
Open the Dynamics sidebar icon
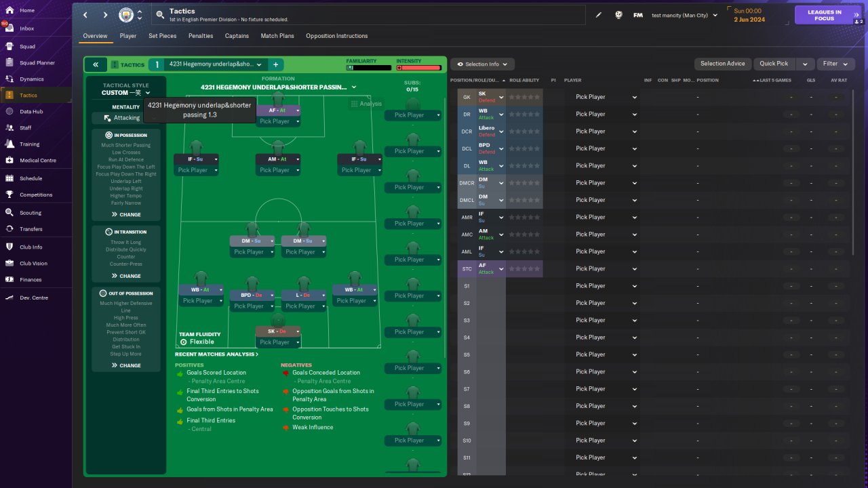9,79
